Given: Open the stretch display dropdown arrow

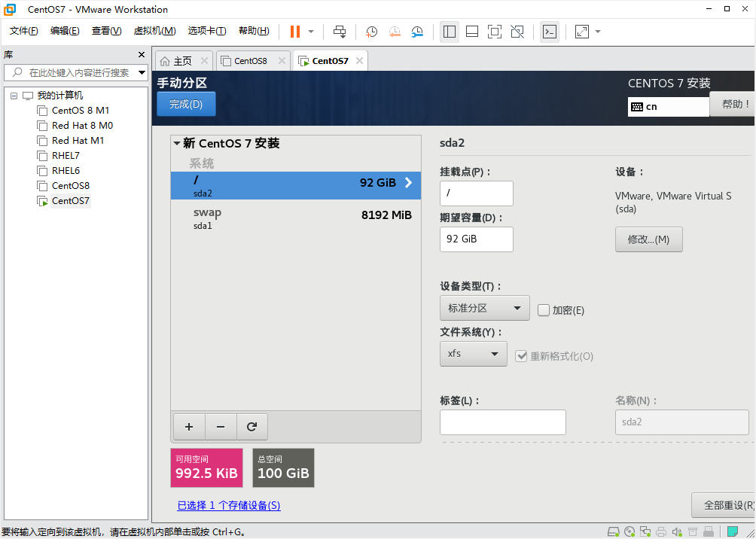Looking at the screenshot, I should click(x=598, y=32).
